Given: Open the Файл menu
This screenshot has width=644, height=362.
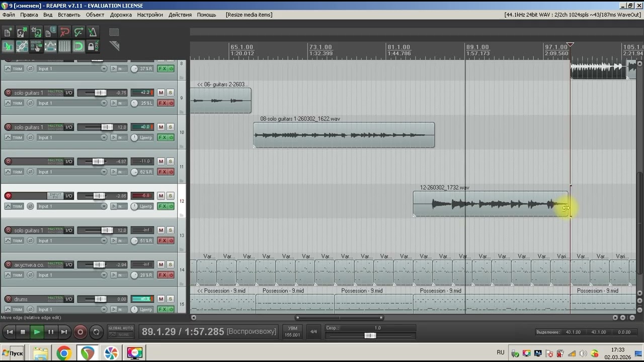Looking at the screenshot, I should pos(9,15).
